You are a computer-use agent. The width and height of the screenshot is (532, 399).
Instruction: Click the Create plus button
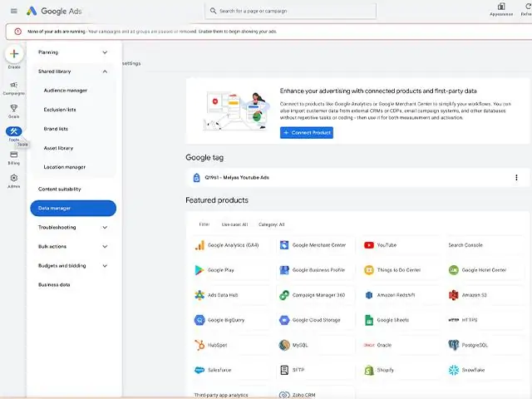tap(13, 54)
